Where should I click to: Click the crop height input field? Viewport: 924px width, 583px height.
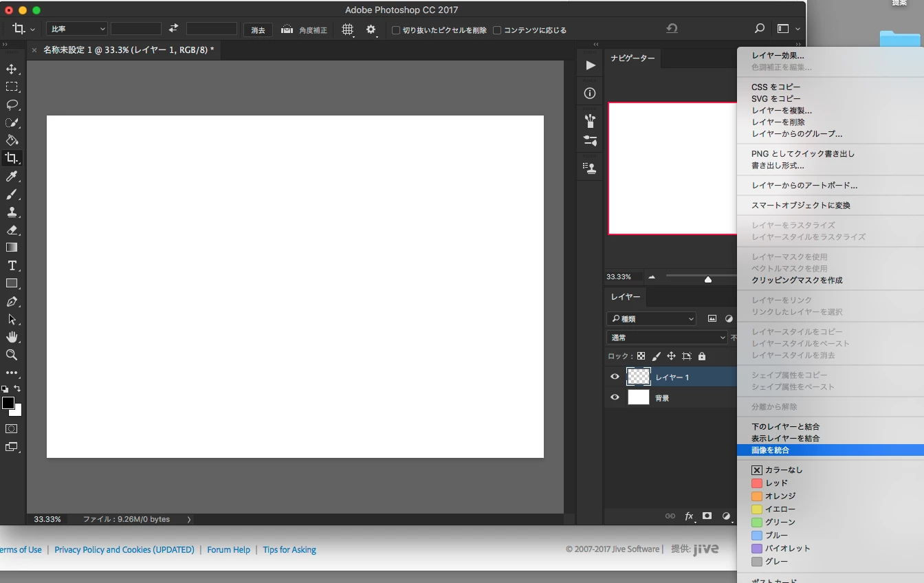[212, 29]
